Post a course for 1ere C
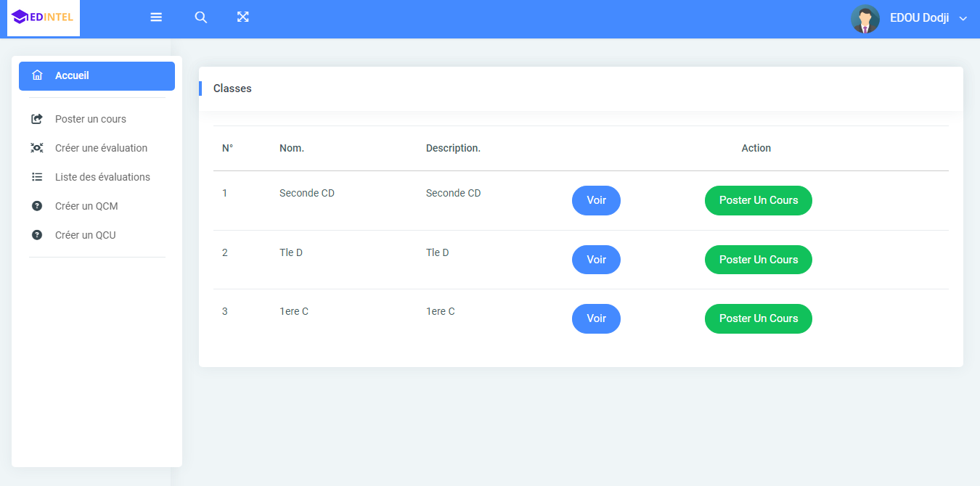 tap(758, 318)
